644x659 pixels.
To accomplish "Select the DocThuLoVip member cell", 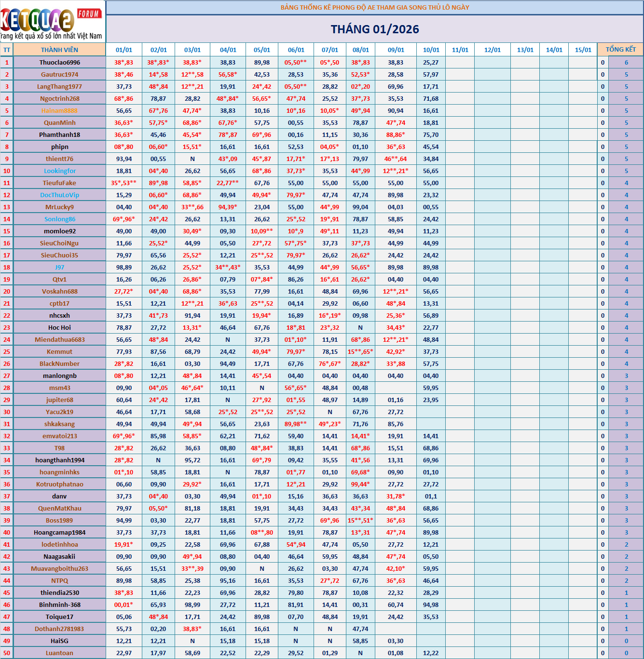I will pos(59,195).
